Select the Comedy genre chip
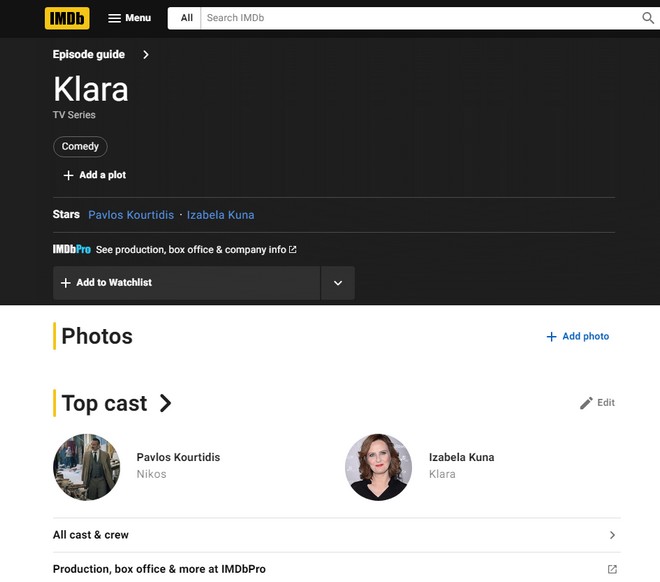The width and height of the screenshot is (660, 582). pyautogui.click(x=80, y=146)
